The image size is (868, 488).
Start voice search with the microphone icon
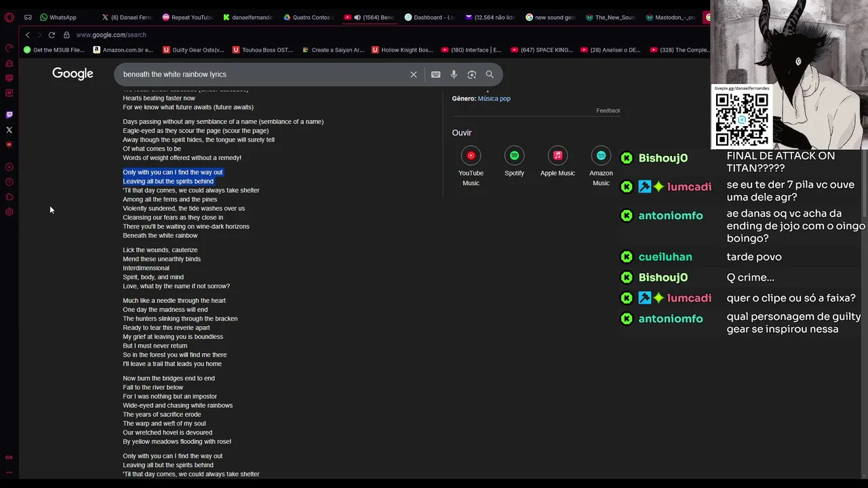(x=454, y=75)
